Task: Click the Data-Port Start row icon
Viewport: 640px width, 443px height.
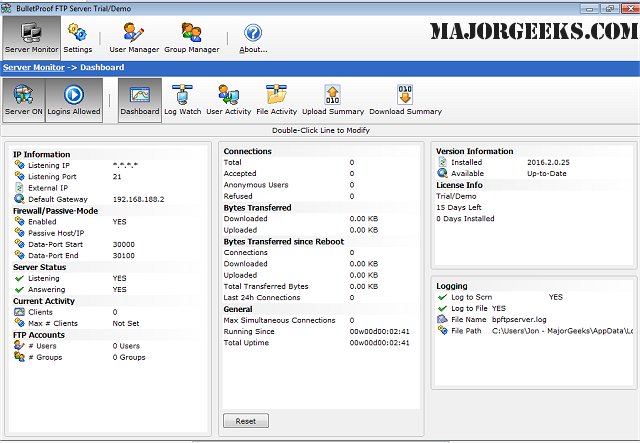Action: [19, 244]
